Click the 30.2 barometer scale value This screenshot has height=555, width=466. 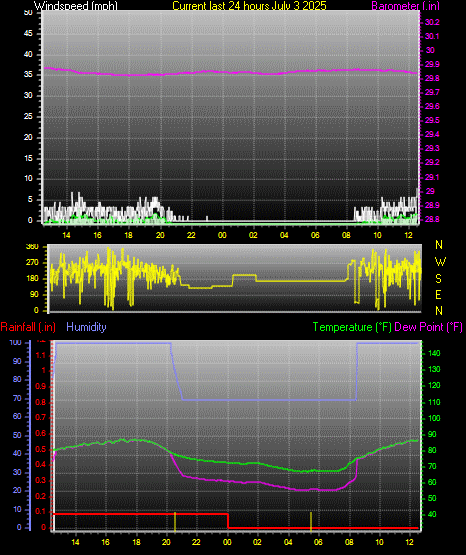pos(432,22)
